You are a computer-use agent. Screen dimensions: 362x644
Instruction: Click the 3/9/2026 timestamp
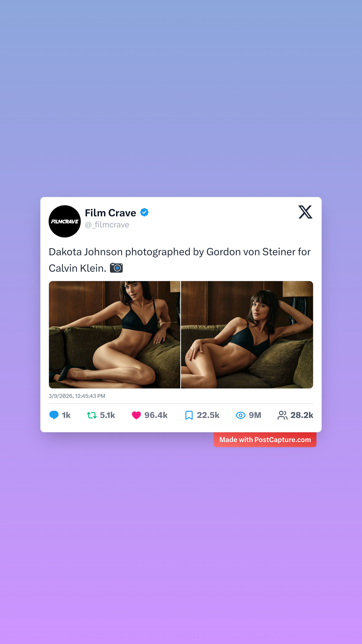tap(77, 396)
